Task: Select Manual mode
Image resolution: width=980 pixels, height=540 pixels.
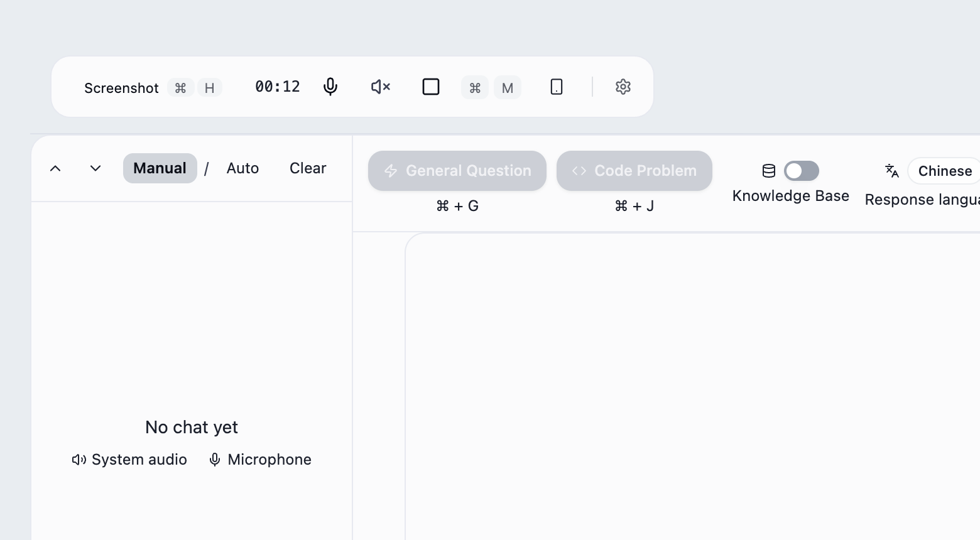Action: 160,168
